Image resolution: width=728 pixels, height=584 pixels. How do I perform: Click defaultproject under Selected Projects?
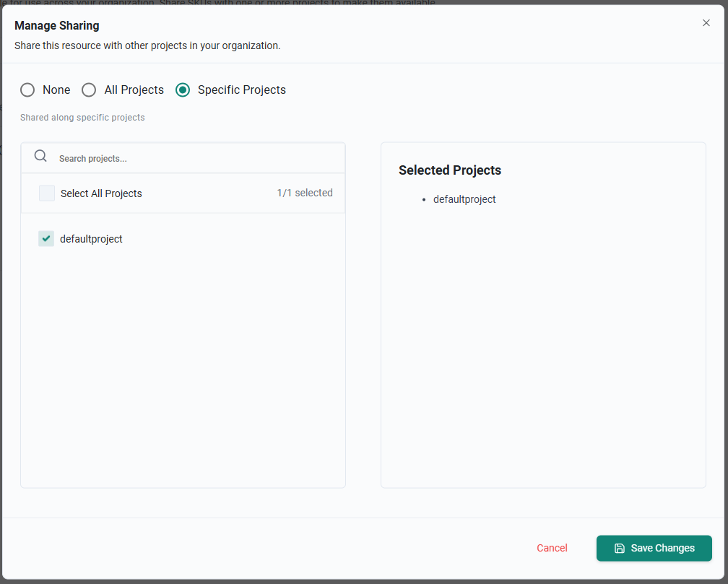[464, 199]
